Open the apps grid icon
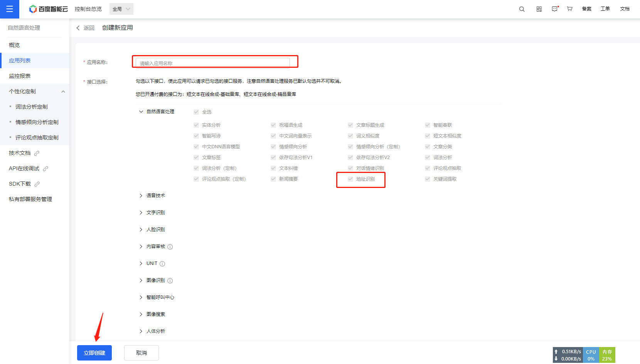Viewport: 640px width, 364px height. (539, 9)
